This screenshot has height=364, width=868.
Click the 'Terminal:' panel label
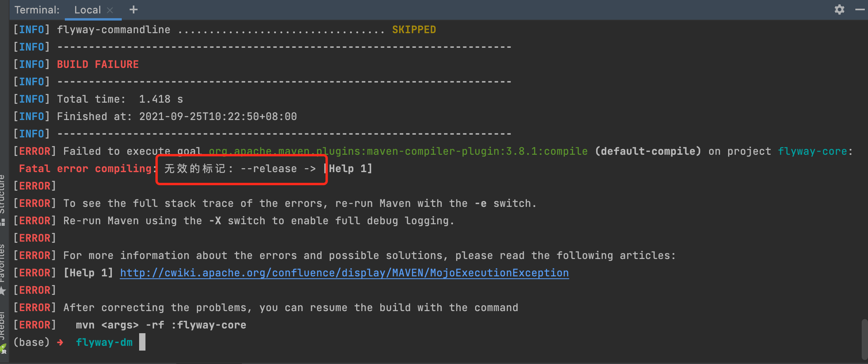point(37,10)
